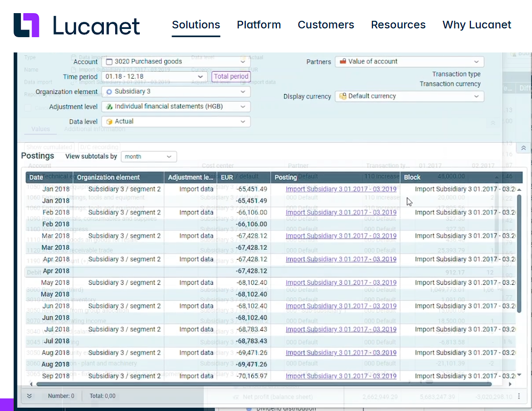This screenshot has width=532, height=411.
Task: Click the three-dot menu at bottom right
Action: [519, 396]
